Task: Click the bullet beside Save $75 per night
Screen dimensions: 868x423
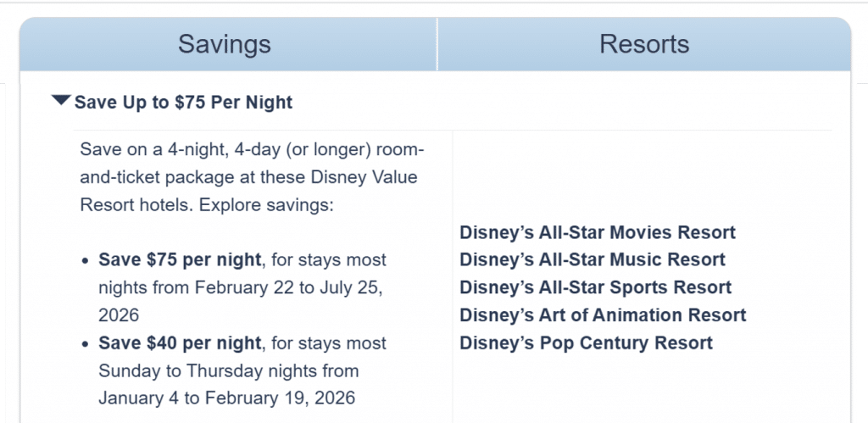Action: 85,260
